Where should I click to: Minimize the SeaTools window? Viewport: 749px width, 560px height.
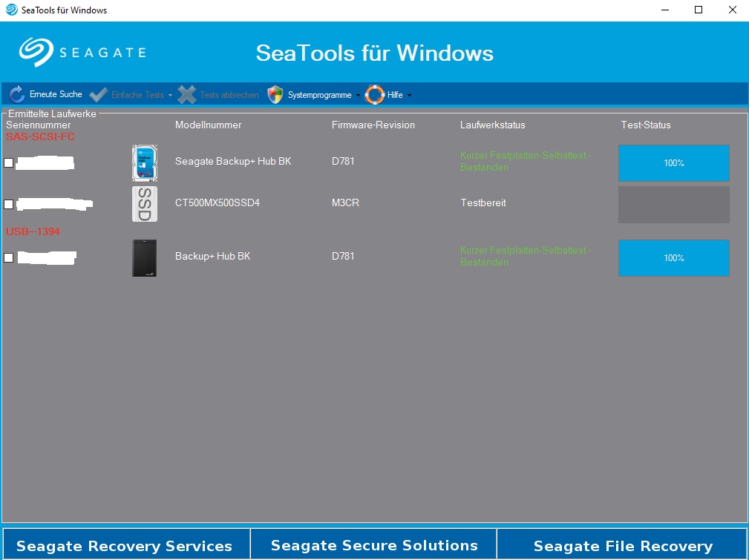665,10
